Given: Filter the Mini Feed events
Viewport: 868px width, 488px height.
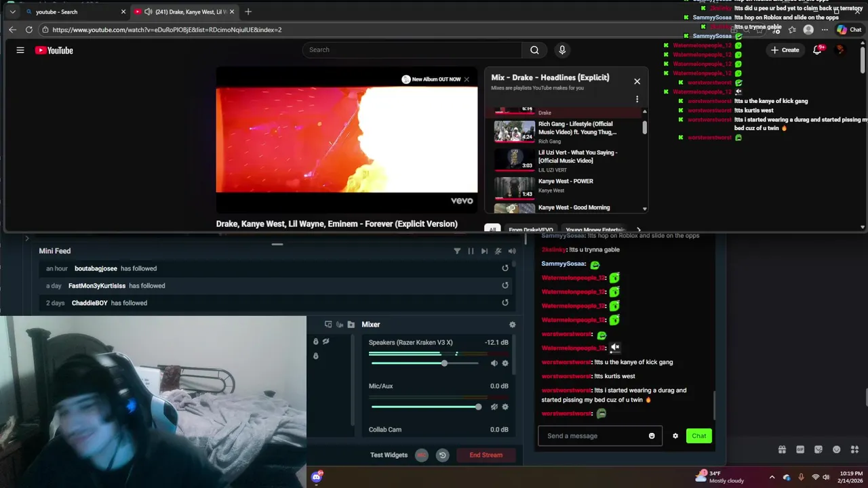Looking at the screenshot, I should [457, 251].
